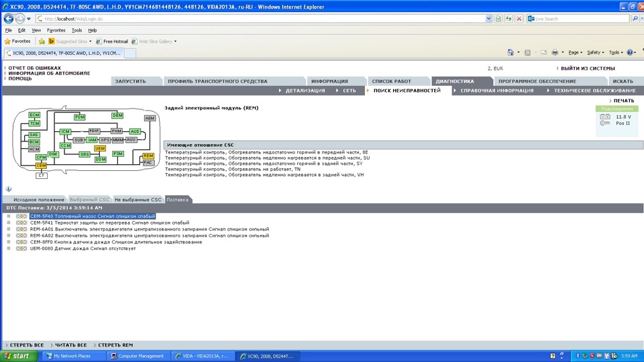
Task: Click the Stop loading icon
Action: click(x=519, y=19)
